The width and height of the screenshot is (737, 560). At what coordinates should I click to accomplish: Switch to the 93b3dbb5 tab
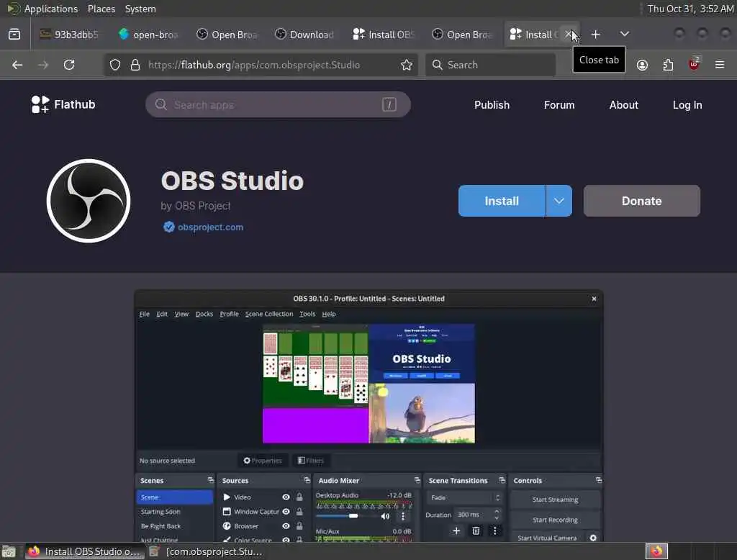click(70, 35)
